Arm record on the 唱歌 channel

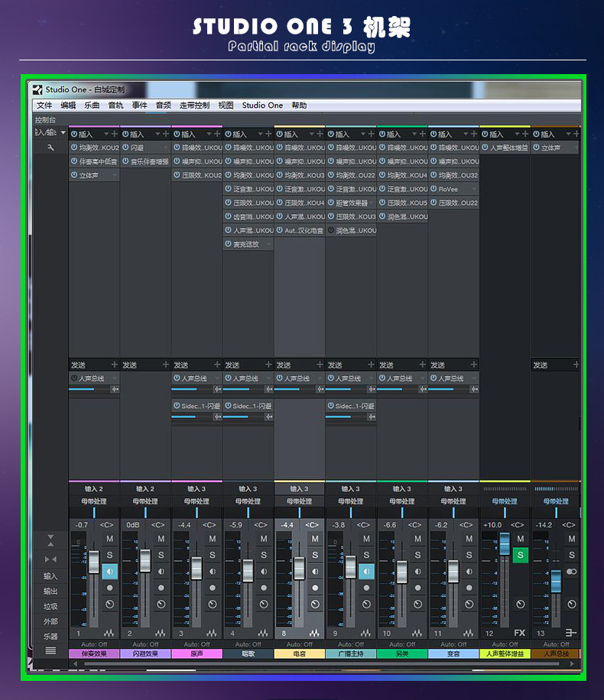click(264, 588)
